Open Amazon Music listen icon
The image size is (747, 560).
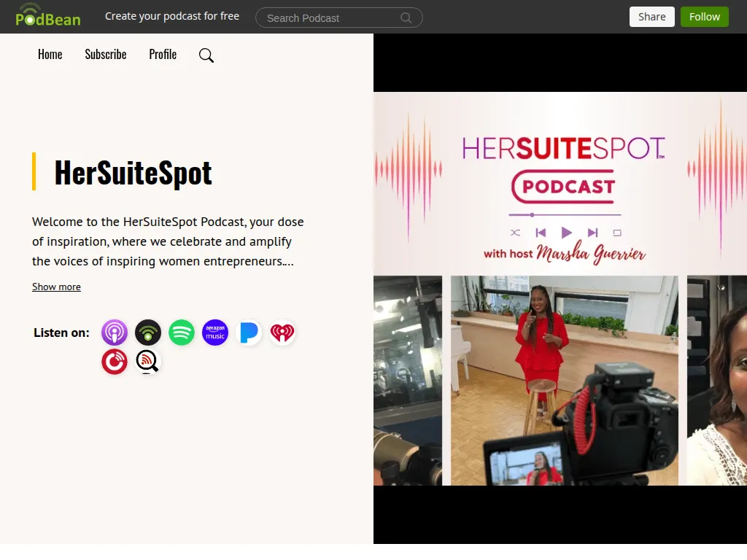pos(215,332)
